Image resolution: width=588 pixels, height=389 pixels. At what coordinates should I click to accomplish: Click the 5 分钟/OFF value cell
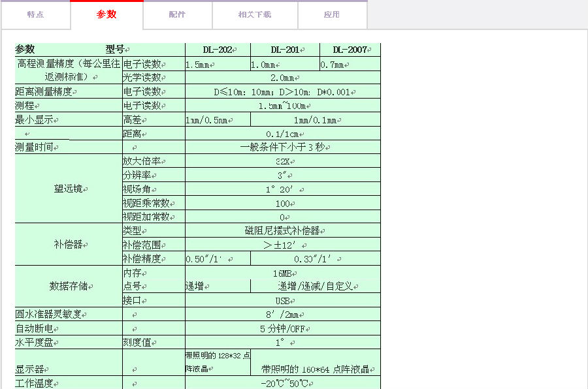pos(282,328)
